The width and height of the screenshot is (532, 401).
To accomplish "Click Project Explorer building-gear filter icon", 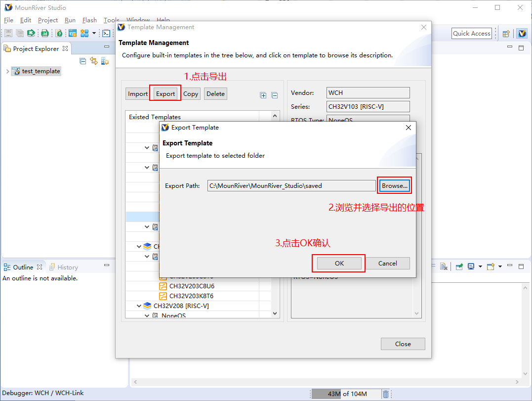I will tap(105, 61).
